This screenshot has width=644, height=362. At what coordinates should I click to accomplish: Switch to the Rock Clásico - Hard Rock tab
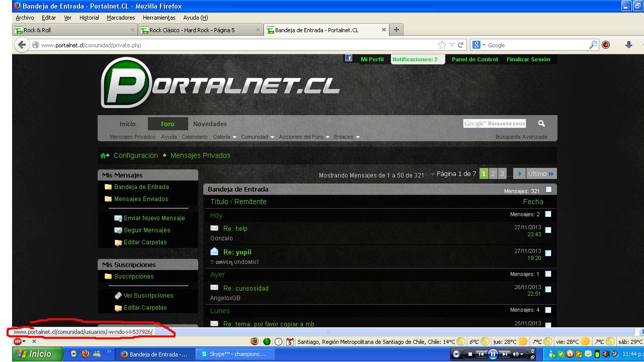pos(201,30)
